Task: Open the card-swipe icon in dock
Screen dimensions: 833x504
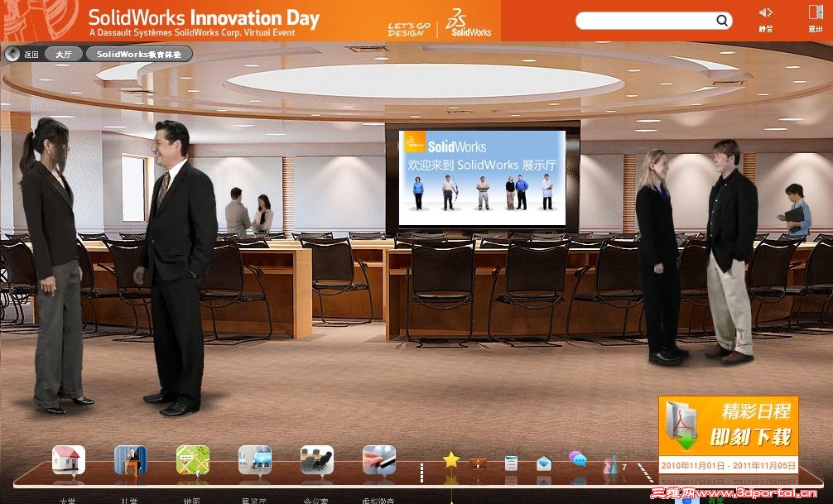Action: pos(379,460)
